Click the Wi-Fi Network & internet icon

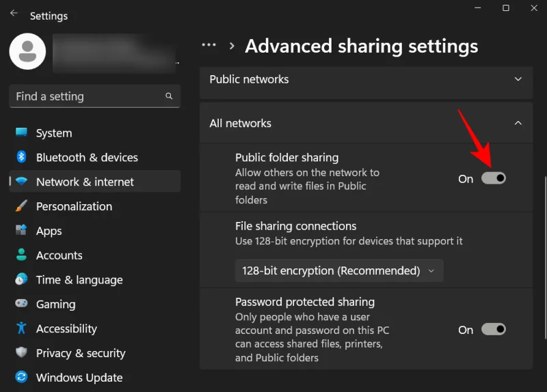pyautogui.click(x=21, y=181)
